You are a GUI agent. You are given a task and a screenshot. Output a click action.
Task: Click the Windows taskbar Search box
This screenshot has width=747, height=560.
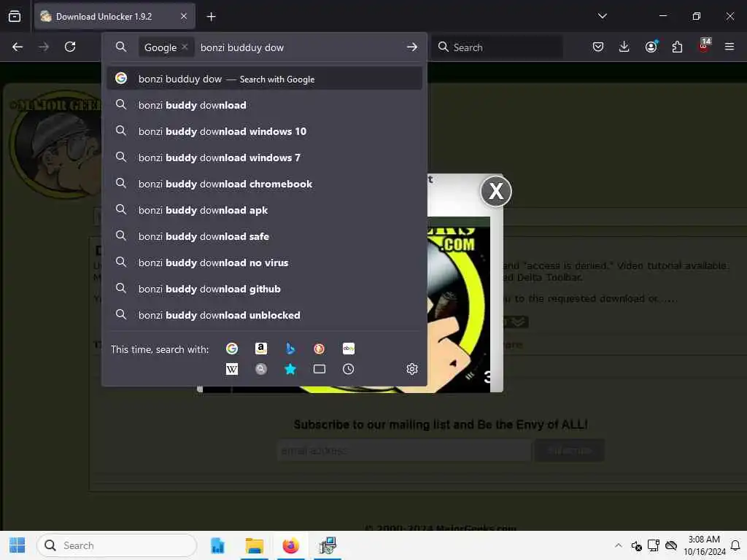117,545
